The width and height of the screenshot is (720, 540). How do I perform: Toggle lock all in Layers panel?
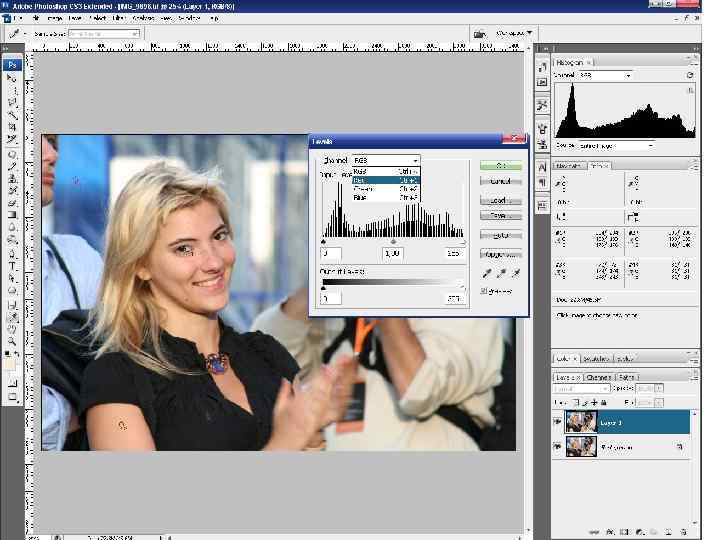coord(603,403)
